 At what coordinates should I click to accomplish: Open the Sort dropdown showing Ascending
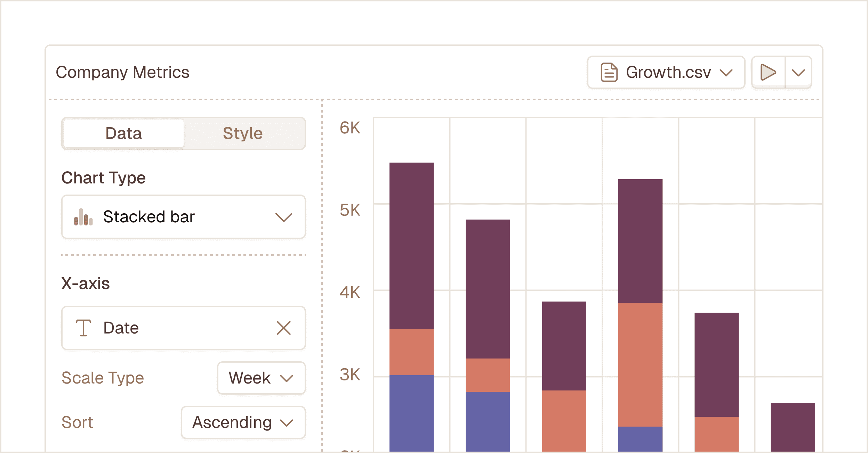(243, 422)
